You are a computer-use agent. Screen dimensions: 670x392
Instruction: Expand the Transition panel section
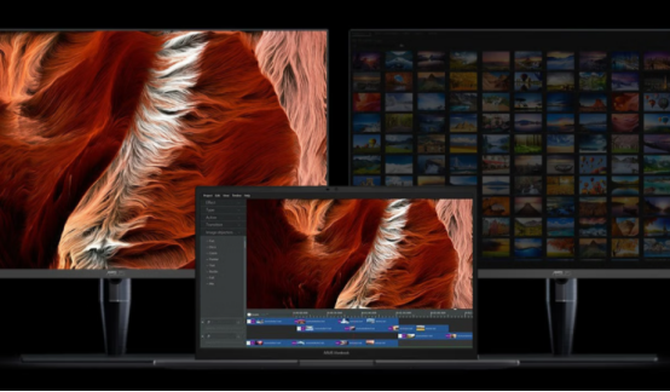coord(223,224)
